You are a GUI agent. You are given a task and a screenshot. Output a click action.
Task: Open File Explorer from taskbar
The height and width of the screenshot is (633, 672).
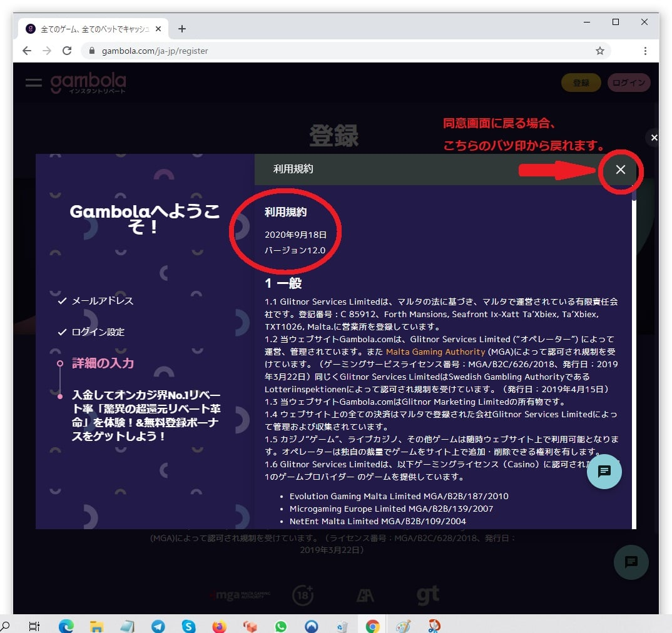96,626
